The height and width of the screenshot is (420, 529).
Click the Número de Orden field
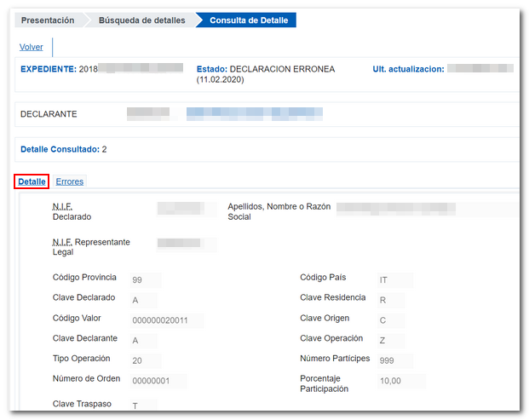pyautogui.click(x=158, y=381)
